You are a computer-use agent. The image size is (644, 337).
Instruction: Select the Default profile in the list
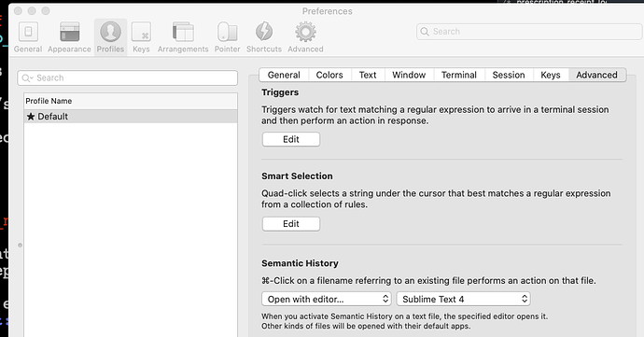[131, 117]
